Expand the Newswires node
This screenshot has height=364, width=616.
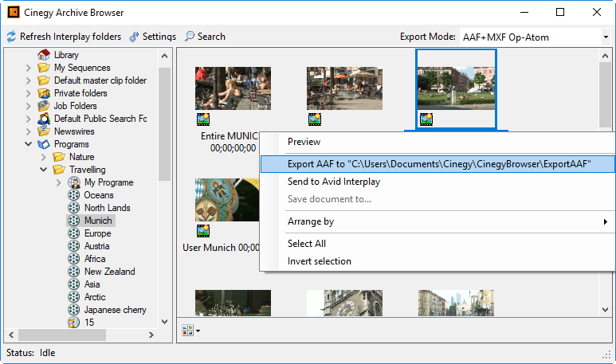pyautogui.click(x=28, y=131)
